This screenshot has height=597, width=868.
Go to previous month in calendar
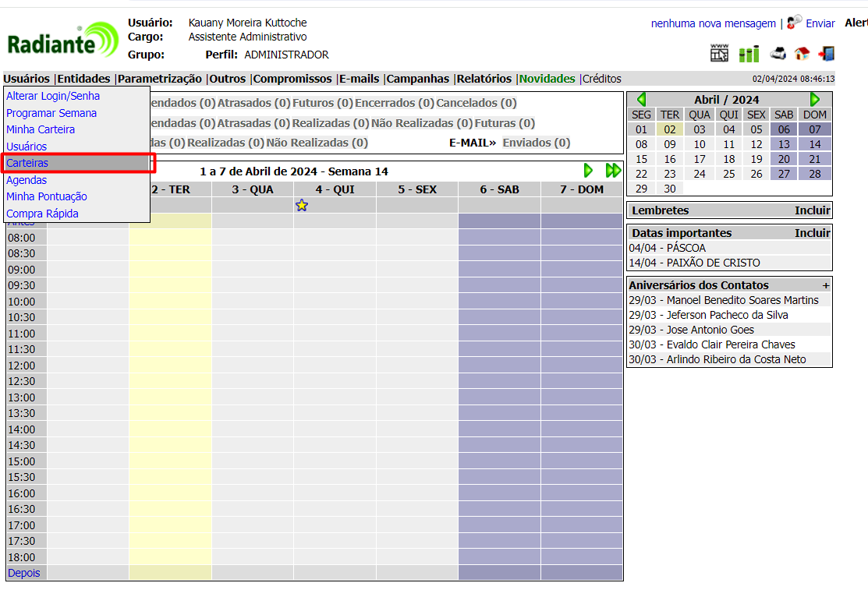point(641,99)
